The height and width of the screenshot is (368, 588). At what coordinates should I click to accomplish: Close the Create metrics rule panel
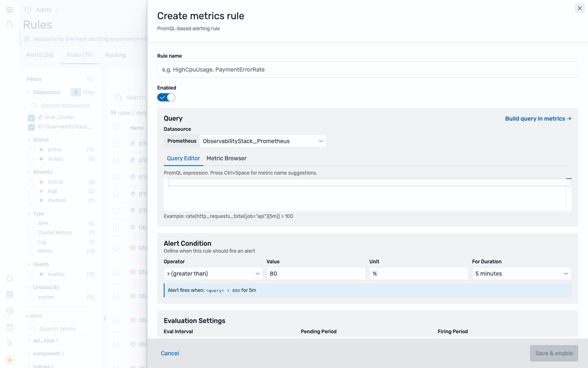coord(579,8)
